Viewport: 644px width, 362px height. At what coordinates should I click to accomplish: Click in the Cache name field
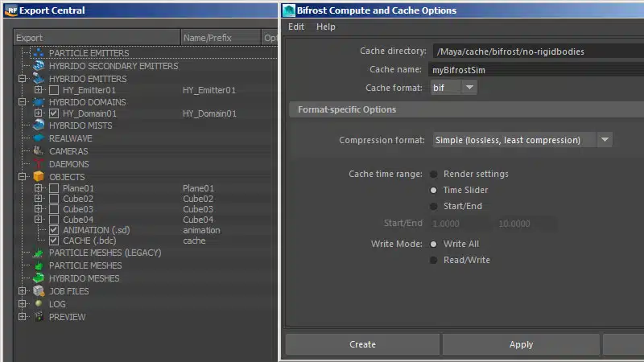tap(531, 70)
